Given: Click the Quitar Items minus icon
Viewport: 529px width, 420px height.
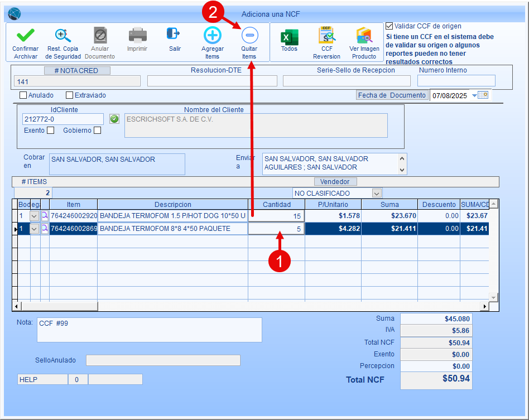Looking at the screenshot, I should [x=249, y=35].
